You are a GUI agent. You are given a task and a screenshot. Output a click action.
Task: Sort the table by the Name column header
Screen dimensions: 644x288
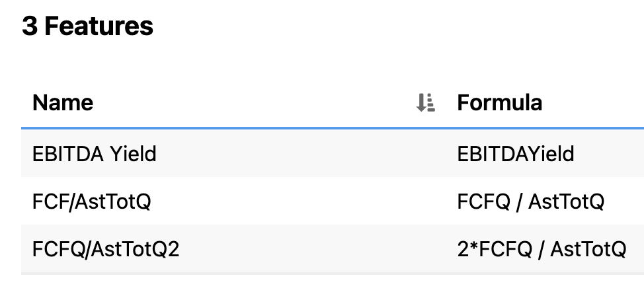pyautogui.click(x=63, y=102)
